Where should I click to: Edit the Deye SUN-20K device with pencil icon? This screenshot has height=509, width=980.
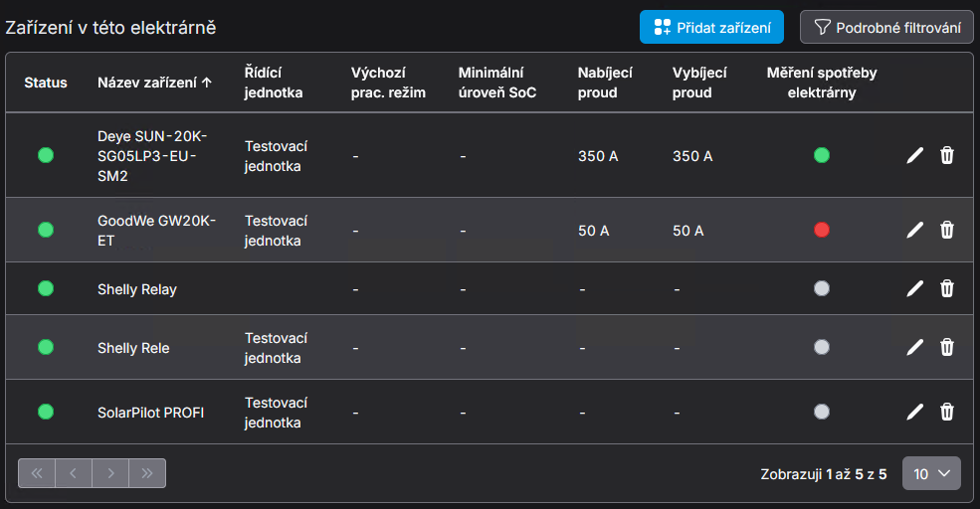[x=915, y=155]
